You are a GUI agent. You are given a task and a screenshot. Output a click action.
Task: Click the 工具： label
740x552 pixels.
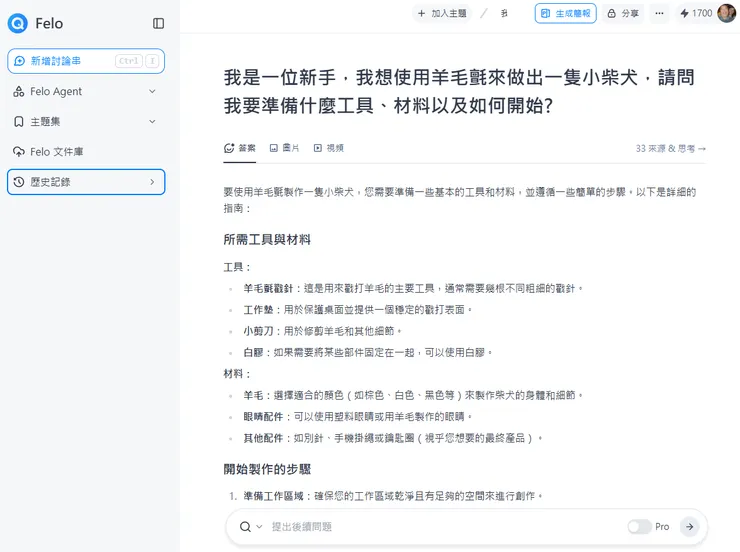[x=237, y=268]
